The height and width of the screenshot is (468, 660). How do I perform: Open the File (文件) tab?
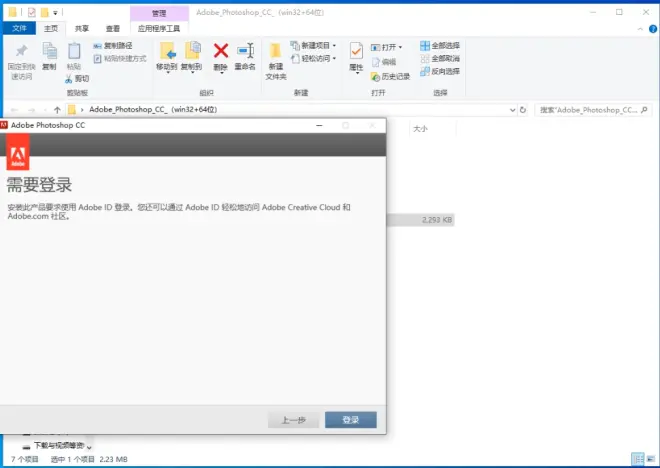pos(19,28)
